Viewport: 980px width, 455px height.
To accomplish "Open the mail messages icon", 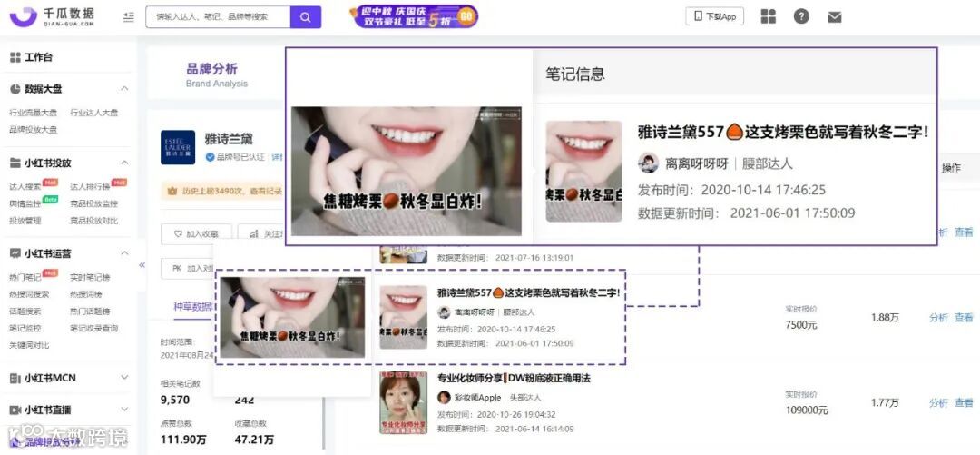I will pyautogui.click(x=835, y=17).
